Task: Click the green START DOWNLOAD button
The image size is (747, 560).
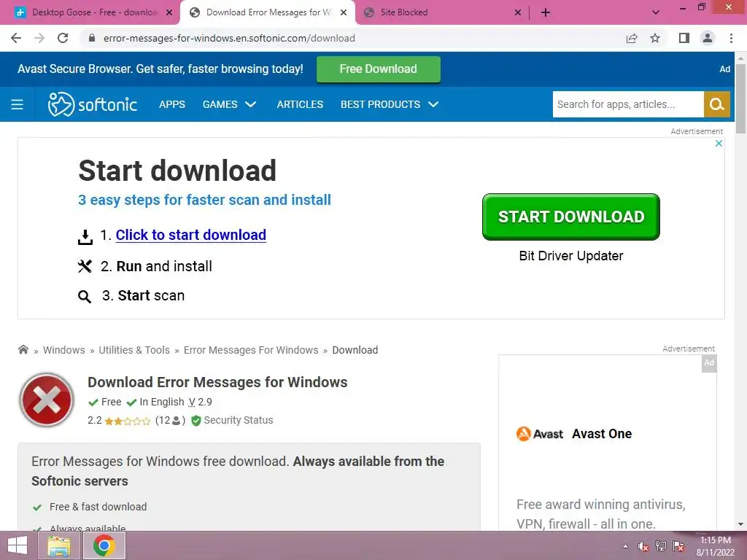Action: (570, 217)
